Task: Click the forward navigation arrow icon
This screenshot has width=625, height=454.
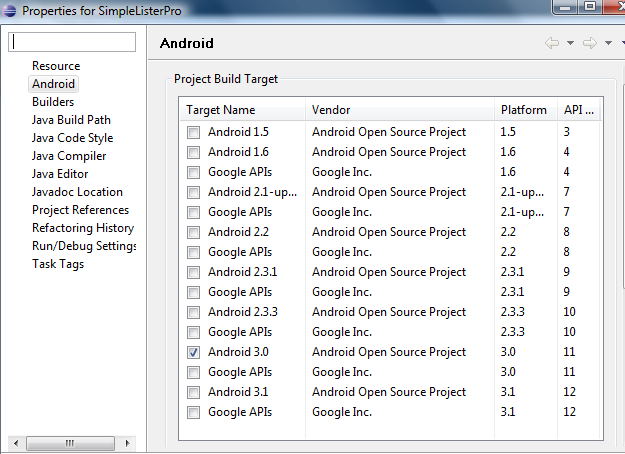Action: pyautogui.click(x=590, y=43)
